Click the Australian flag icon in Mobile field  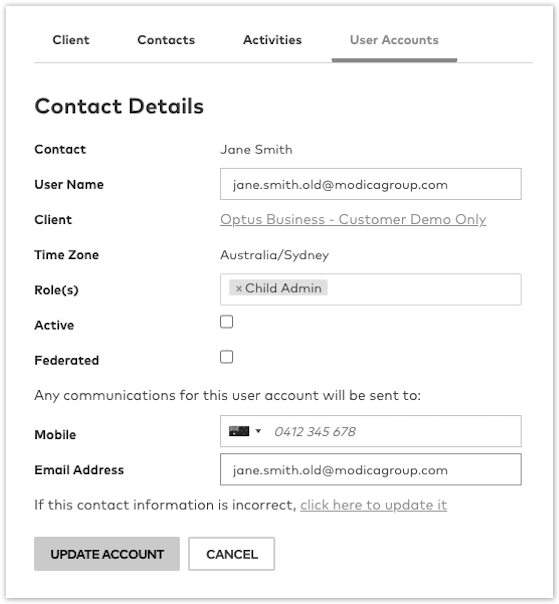click(x=239, y=431)
